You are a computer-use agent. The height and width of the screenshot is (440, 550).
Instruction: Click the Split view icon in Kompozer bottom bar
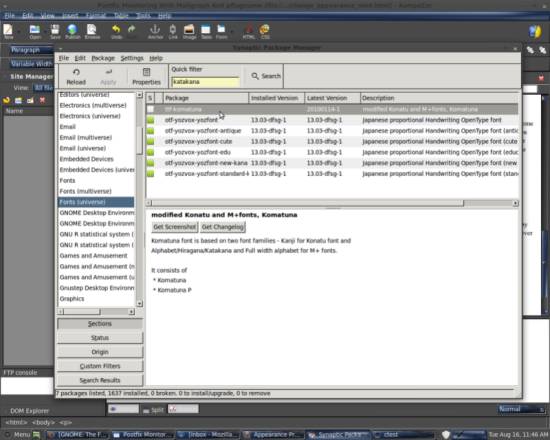(153, 409)
